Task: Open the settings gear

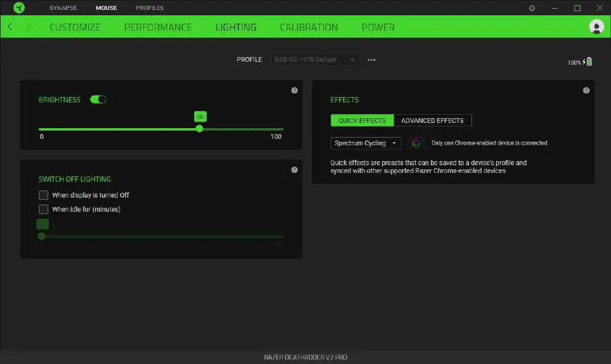Action: (532, 8)
